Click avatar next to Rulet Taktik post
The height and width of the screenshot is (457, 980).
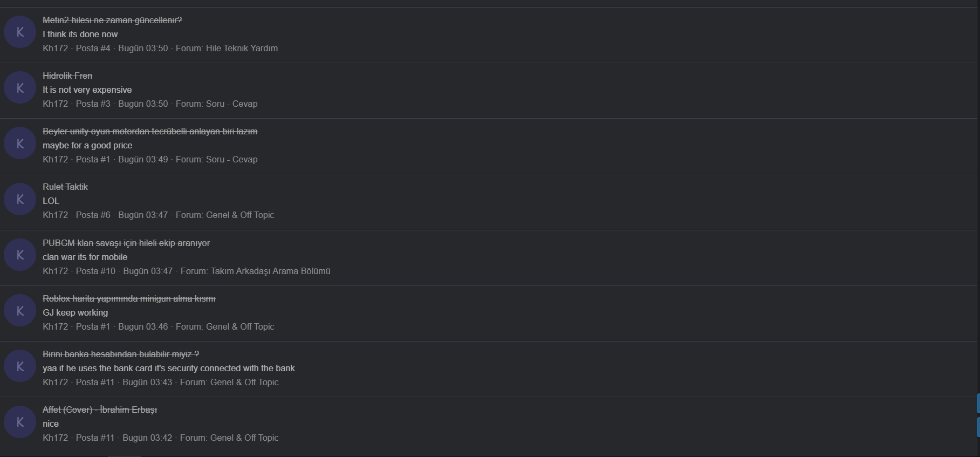[x=20, y=199]
